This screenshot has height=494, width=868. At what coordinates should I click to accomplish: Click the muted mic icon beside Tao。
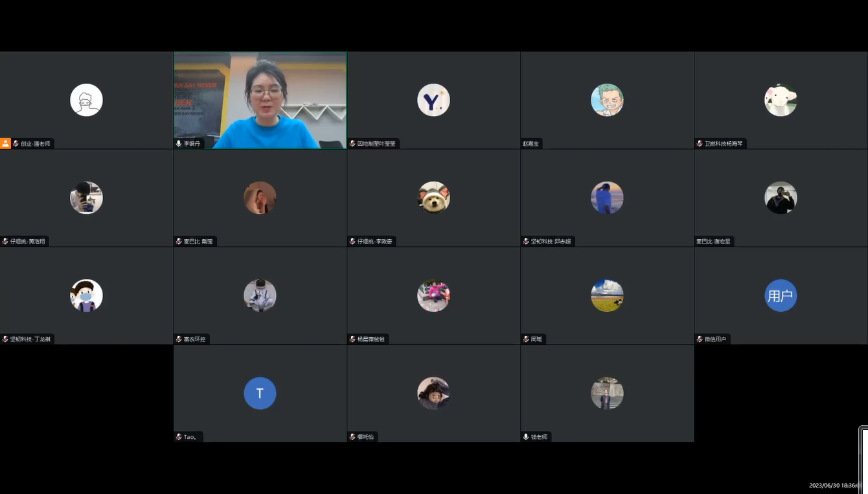[179, 437]
